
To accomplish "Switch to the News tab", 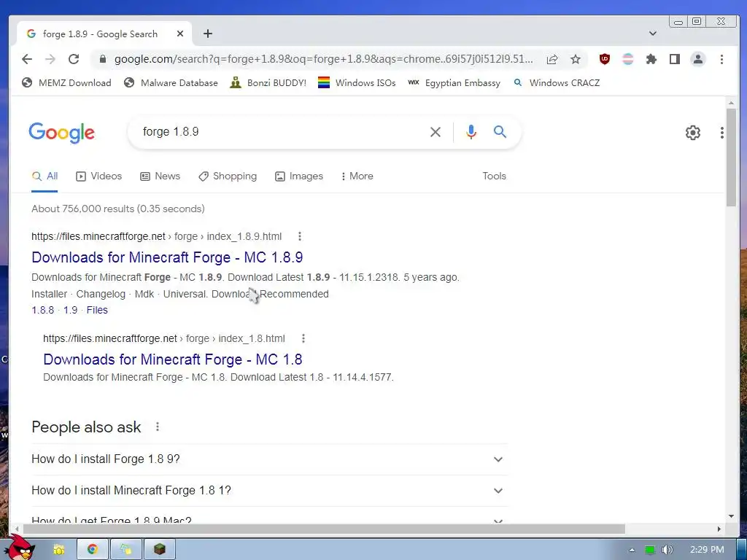I will pyautogui.click(x=160, y=176).
